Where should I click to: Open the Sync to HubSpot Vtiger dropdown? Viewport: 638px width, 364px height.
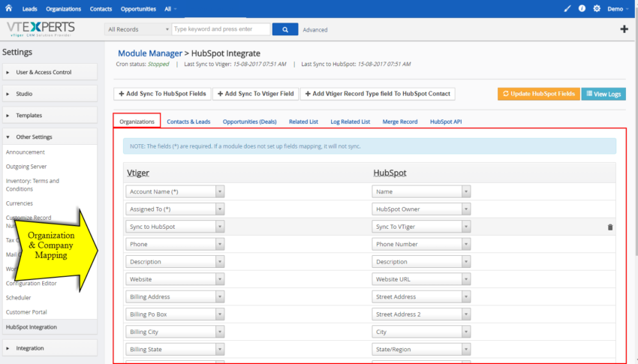(175, 227)
